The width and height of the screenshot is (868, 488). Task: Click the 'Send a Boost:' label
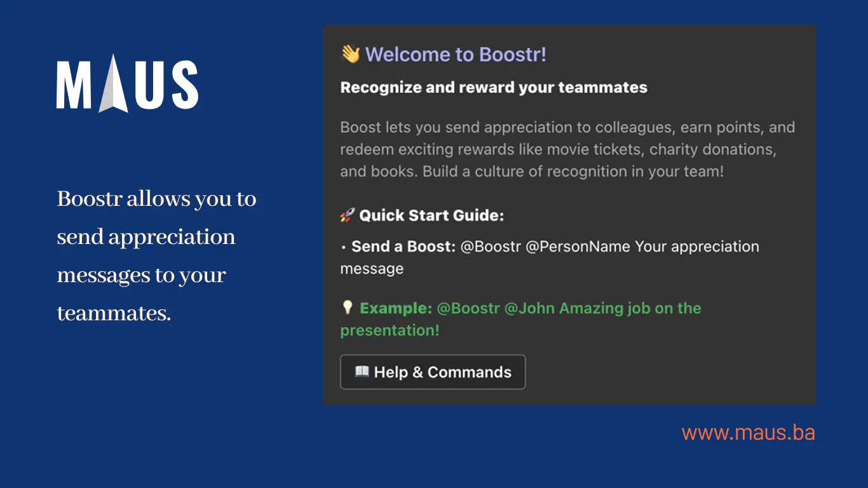[403, 247]
